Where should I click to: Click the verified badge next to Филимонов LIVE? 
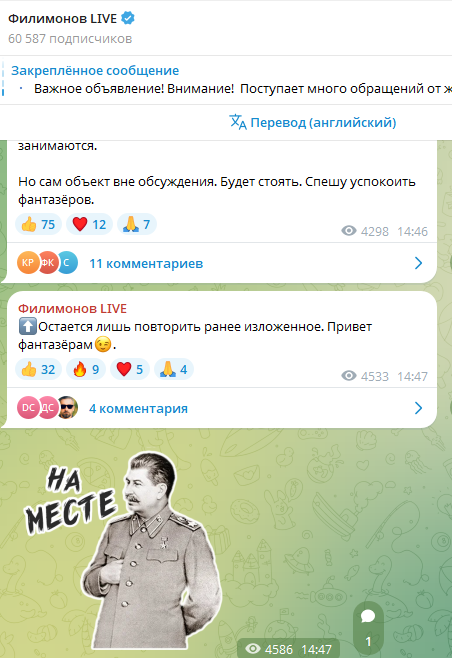pos(128,18)
